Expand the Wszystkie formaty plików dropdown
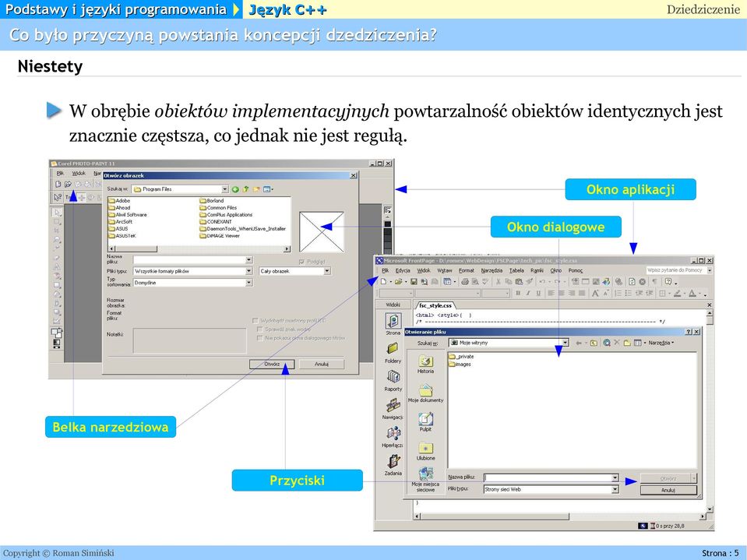 (x=249, y=271)
